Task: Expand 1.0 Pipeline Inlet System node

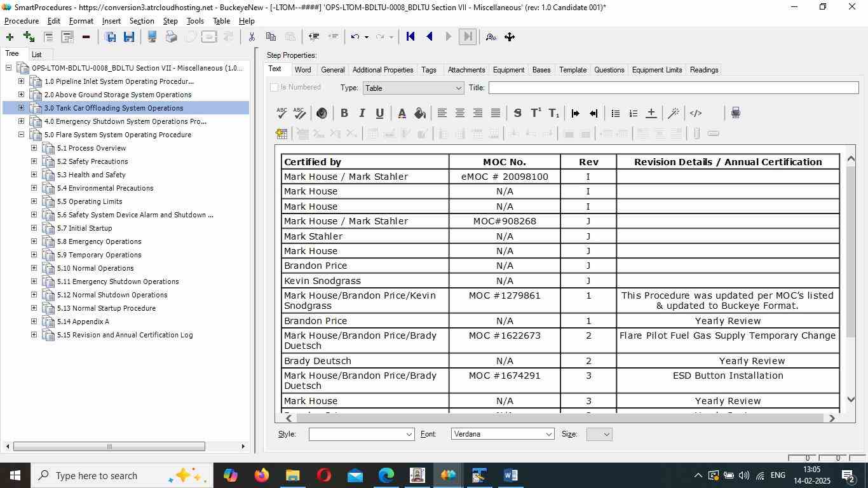Action: click(x=21, y=81)
